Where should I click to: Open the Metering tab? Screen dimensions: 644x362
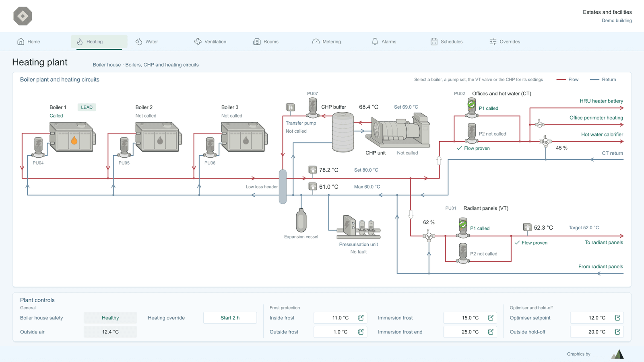point(326,41)
